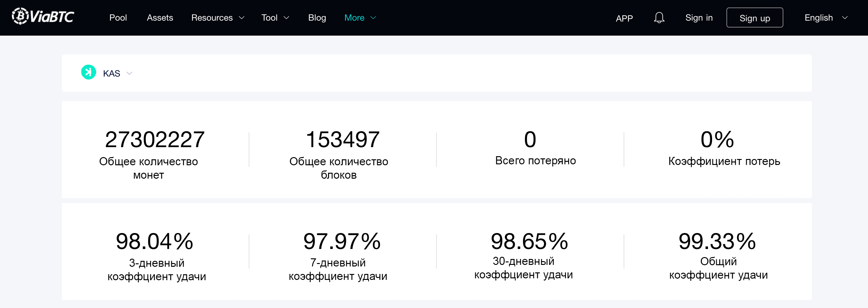Go to the Pool page
Screen dimensions: 868x308
tap(118, 17)
